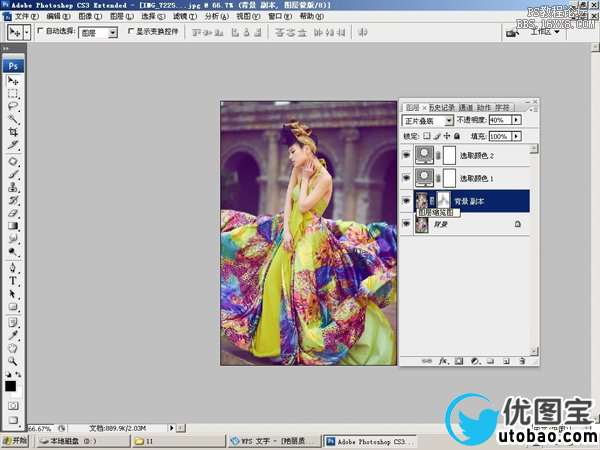The height and width of the screenshot is (450, 600).
Task: Open the opacity slider arrow
Action: pos(516,120)
